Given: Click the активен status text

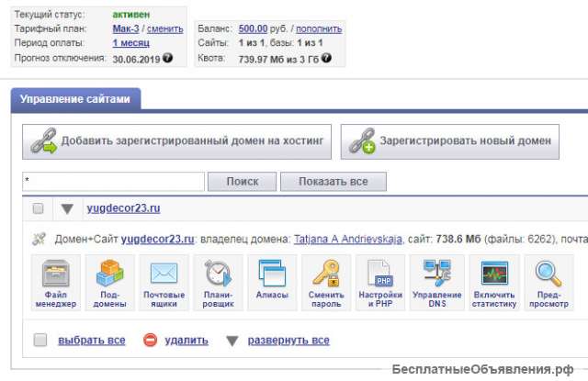Looking at the screenshot, I should click(131, 15).
